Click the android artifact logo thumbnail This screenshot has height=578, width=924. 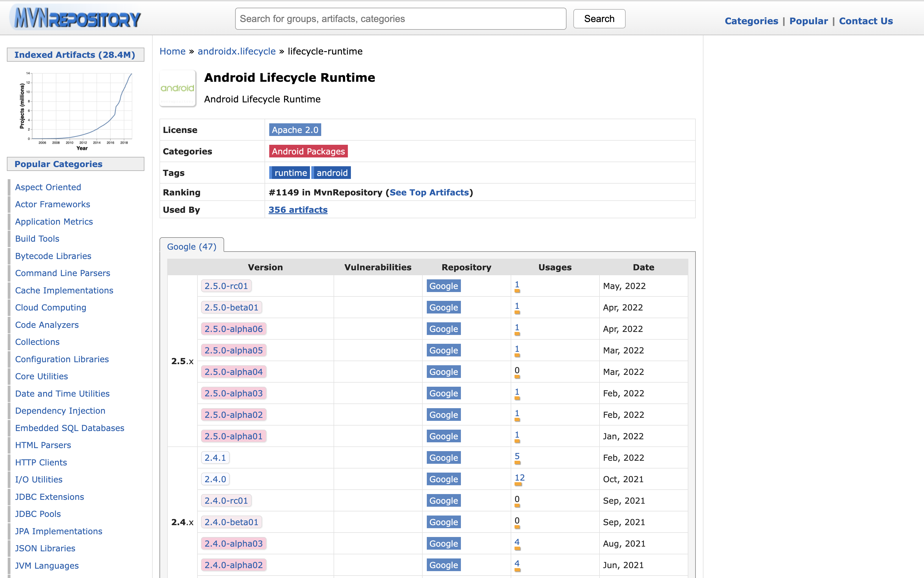click(178, 88)
